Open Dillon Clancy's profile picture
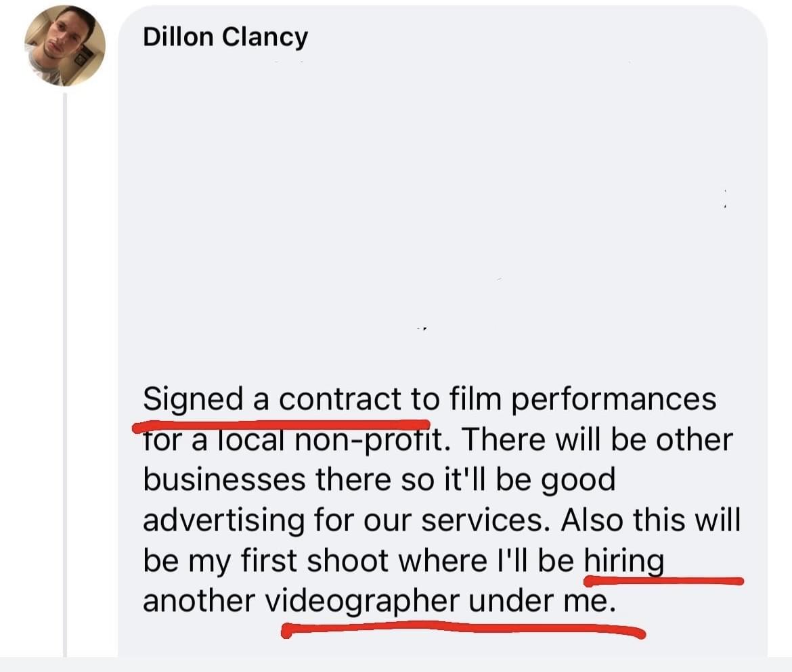This screenshot has width=792, height=672. 65,45
